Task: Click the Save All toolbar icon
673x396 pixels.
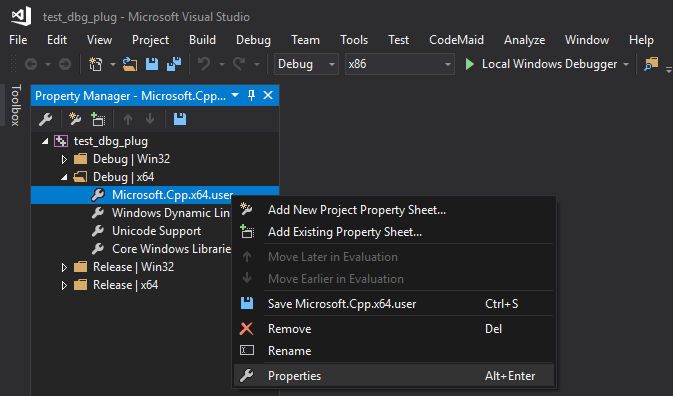Action: point(174,64)
